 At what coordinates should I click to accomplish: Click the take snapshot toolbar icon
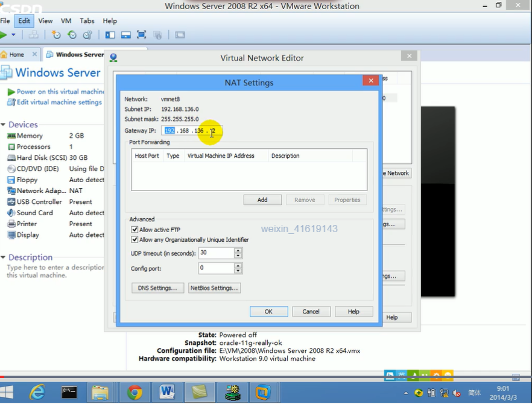55,34
